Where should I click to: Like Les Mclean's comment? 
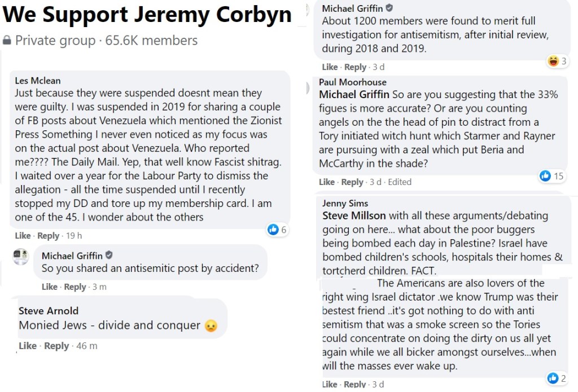[23, 236]
